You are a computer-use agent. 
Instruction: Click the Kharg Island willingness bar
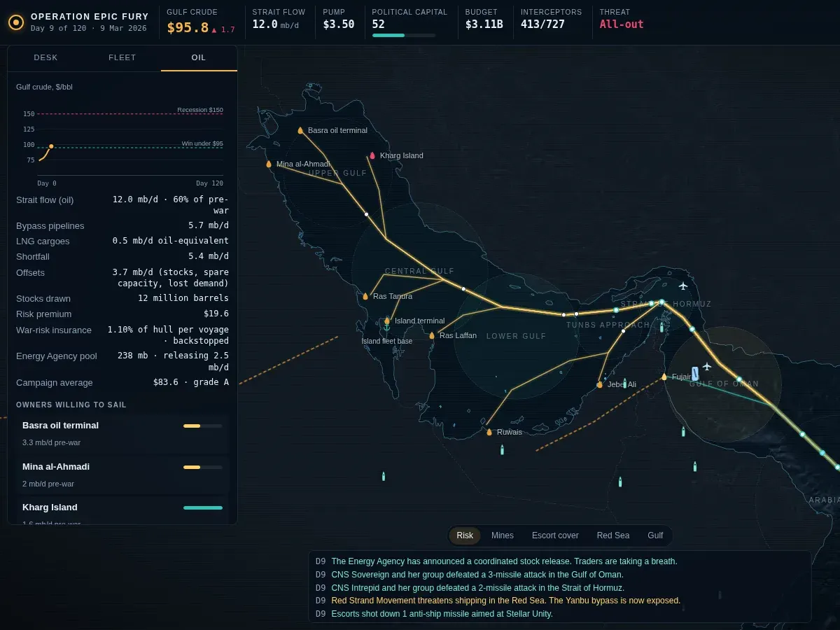point(203,507)
